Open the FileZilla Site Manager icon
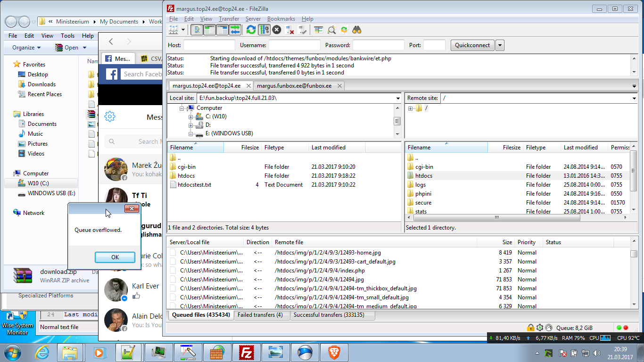Screen dimensions: 644x362 coord(173,30)
